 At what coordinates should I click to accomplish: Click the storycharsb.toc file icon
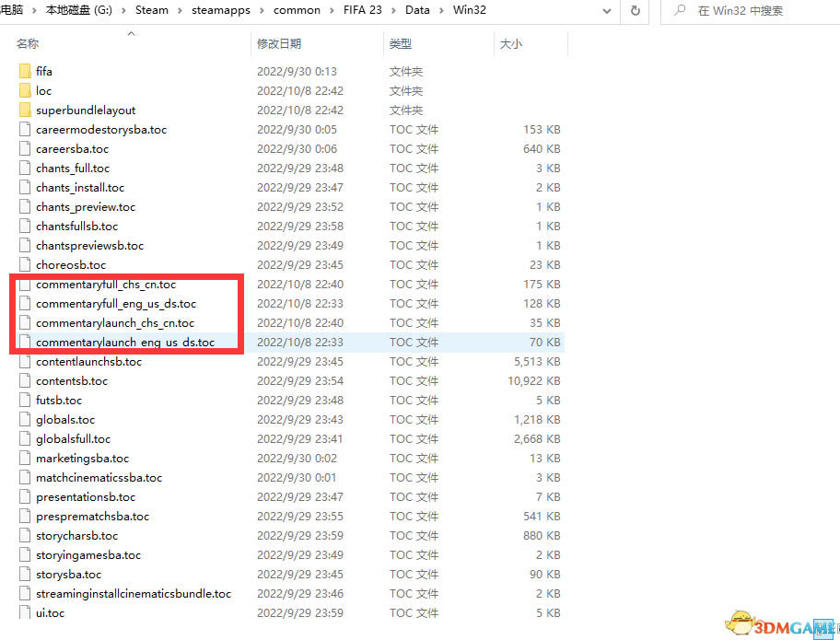[25, 535]
